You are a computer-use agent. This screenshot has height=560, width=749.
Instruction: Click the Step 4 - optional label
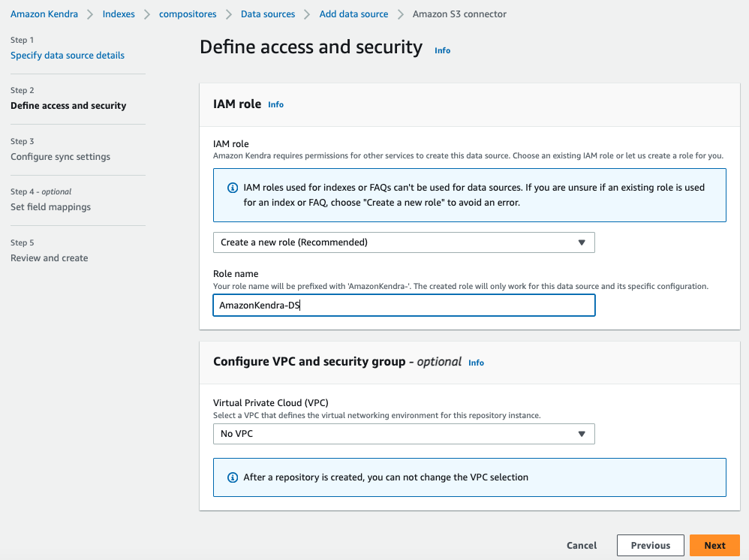[x=41, y=191]
